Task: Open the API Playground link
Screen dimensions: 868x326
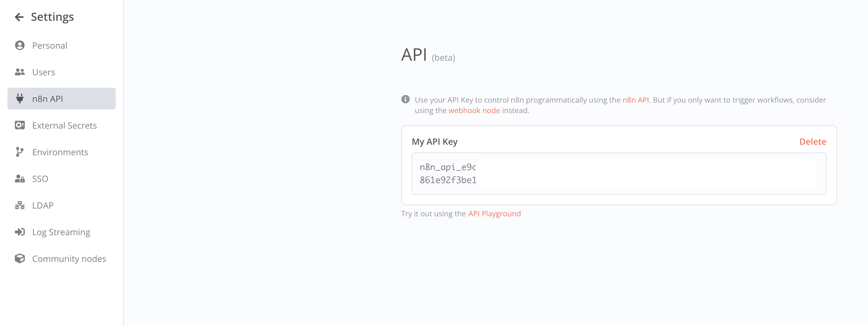Action: pyautogui.click(x=494, y=214)
